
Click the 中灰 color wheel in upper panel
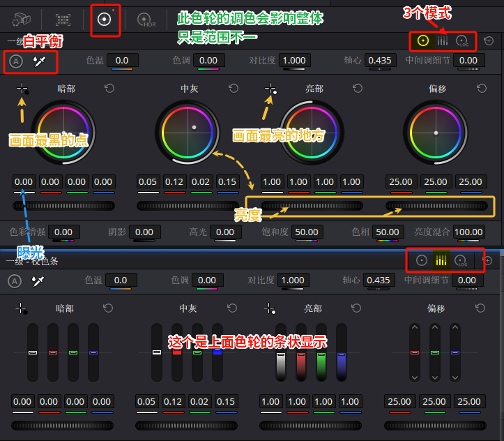click(x=188, y=132)
